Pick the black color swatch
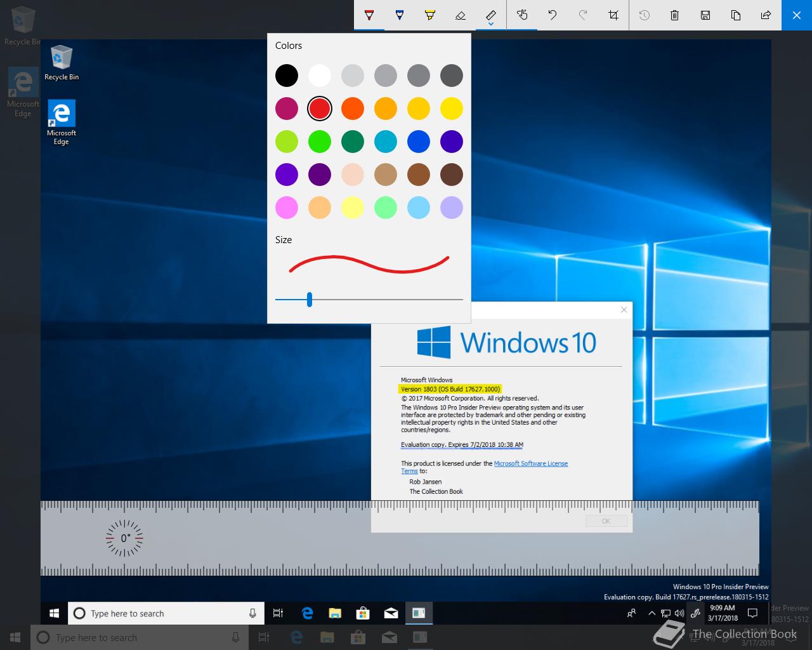Viewport: 812px width, 650px height. pyautogui.click(x=287, y=76)
